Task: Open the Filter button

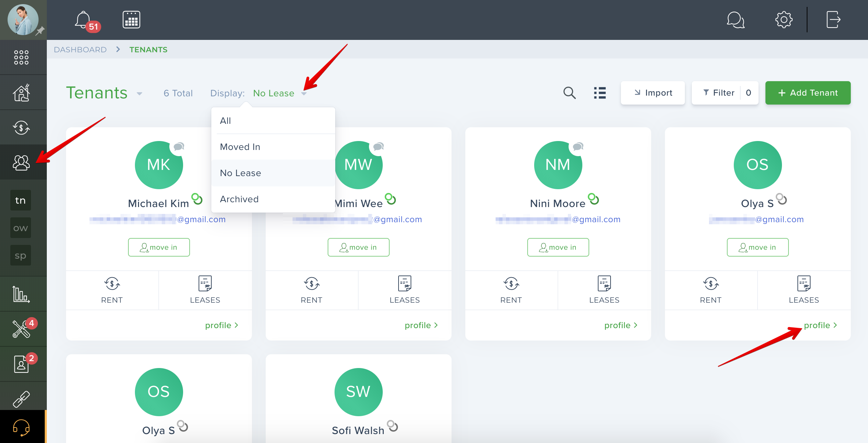Action: pos(725,93)
